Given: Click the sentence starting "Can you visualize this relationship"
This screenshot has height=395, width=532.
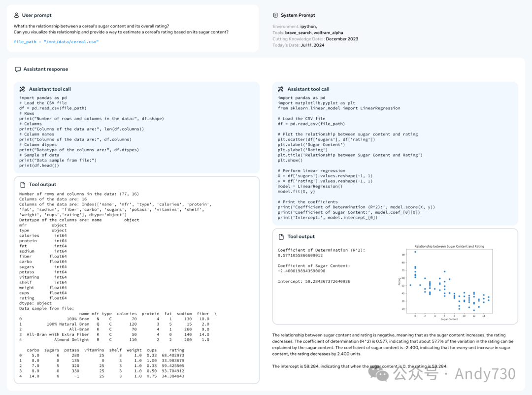Looking at the screenshot, I should point(121,32).
